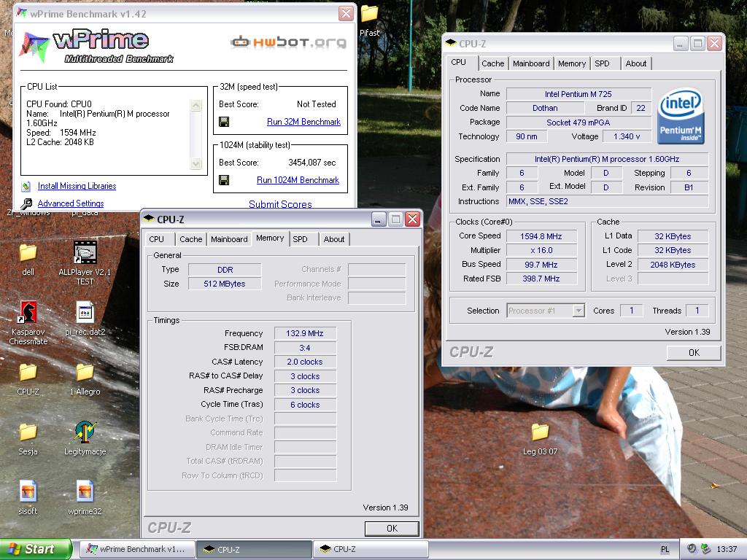The height and width of the screenshot is (560, 747).
Task: Open Memory tab in right CPU-Z window
Action: pos(572,63)
